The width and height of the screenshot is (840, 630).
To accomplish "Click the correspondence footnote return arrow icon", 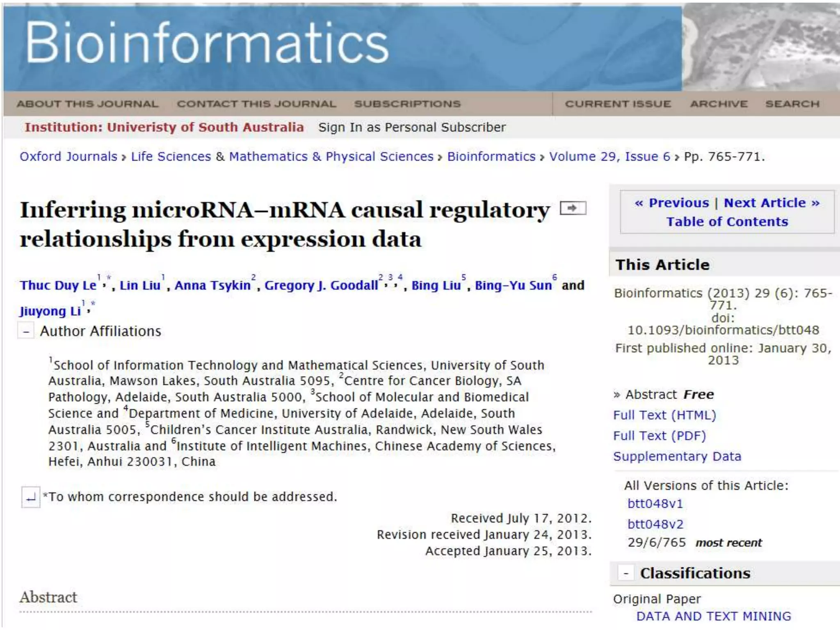I will point(31,498).
